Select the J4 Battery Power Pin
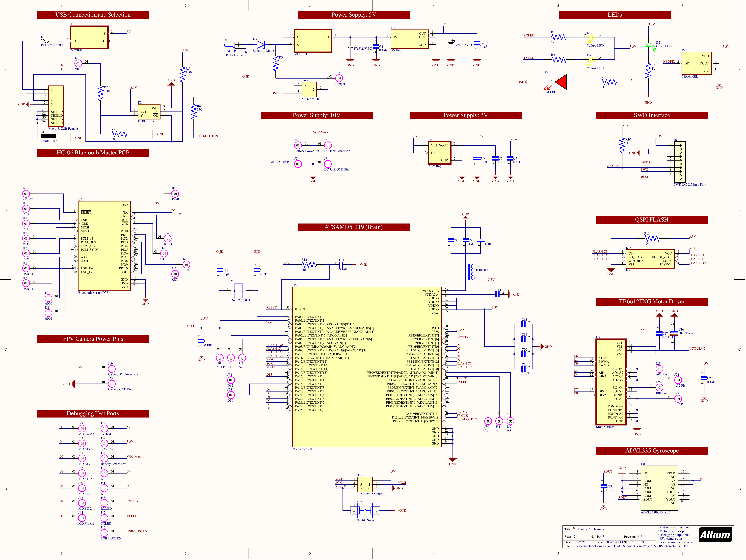The height and width of the screenshot is (560, 746). coord(298,145)
